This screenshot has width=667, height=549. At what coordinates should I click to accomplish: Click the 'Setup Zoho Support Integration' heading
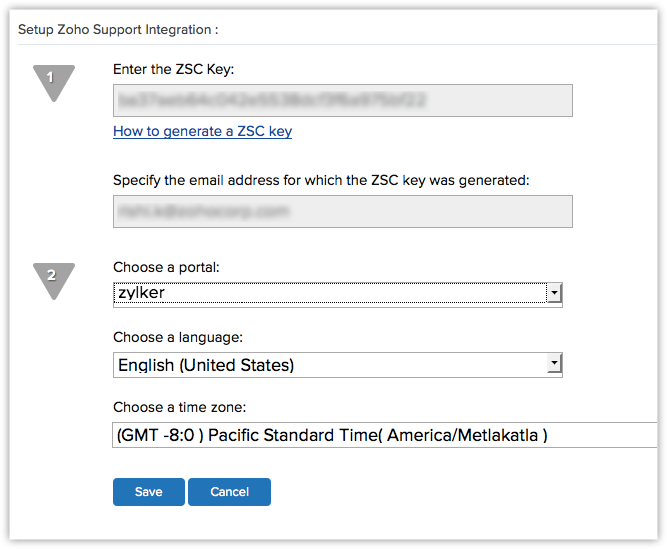coord(118,29)
